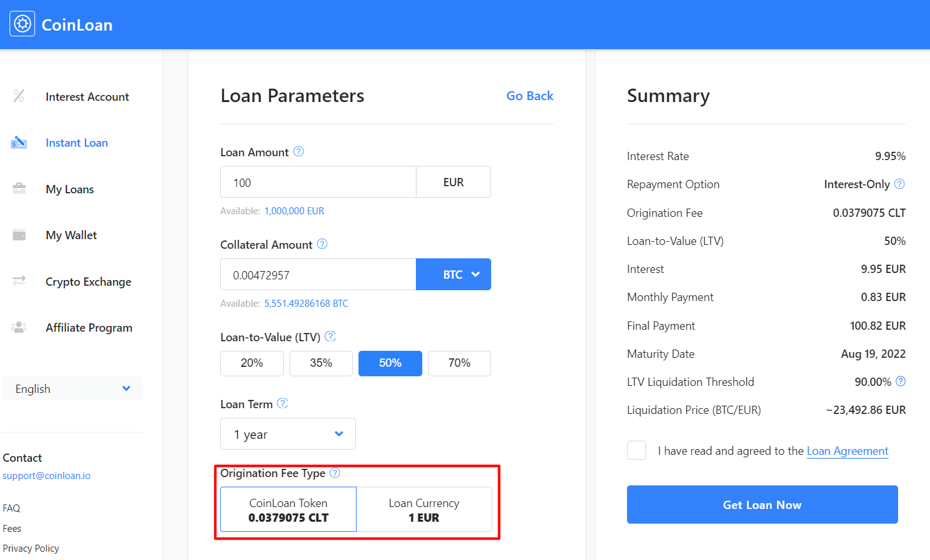Click the 100.82 EUR final payment value
This screenshot has height=560, width=930.
click(x=878, y=326)
